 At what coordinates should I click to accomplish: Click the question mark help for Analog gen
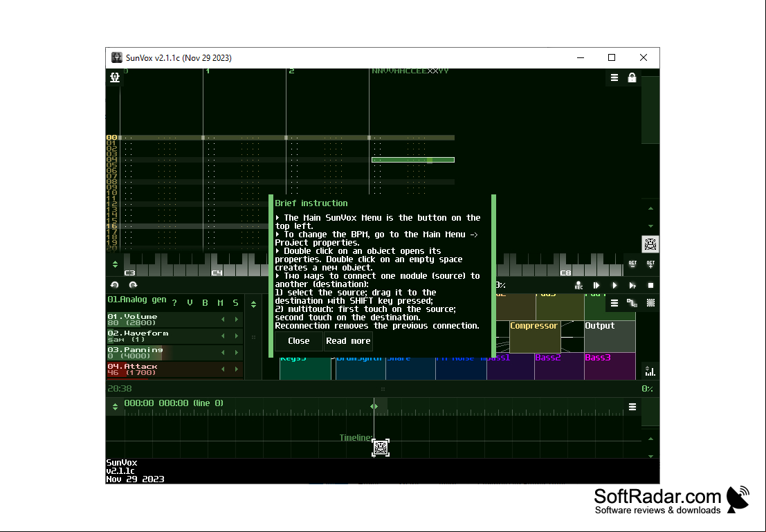point(174,303)
